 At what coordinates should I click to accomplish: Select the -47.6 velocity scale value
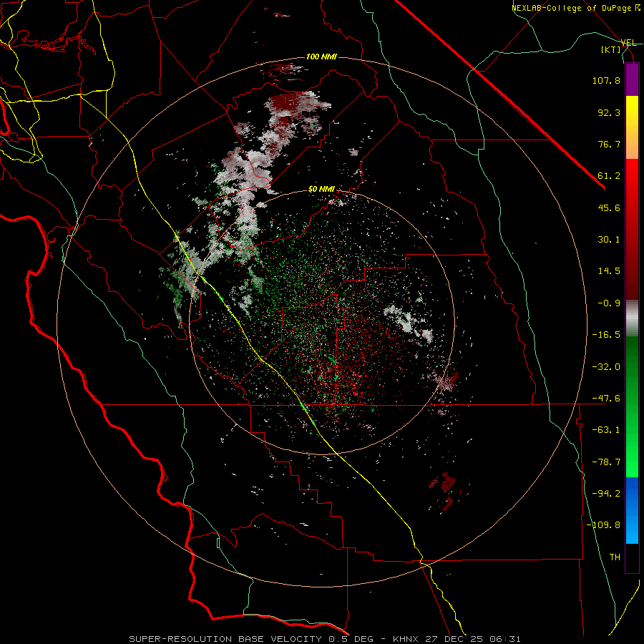click(x=606, y=399)
